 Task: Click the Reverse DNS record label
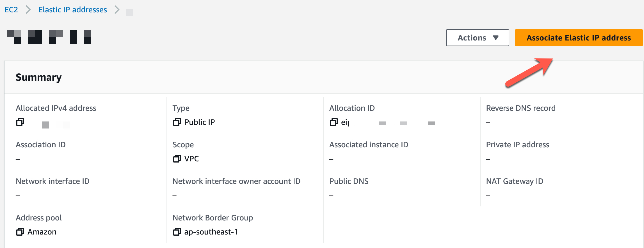coord(520,108)
